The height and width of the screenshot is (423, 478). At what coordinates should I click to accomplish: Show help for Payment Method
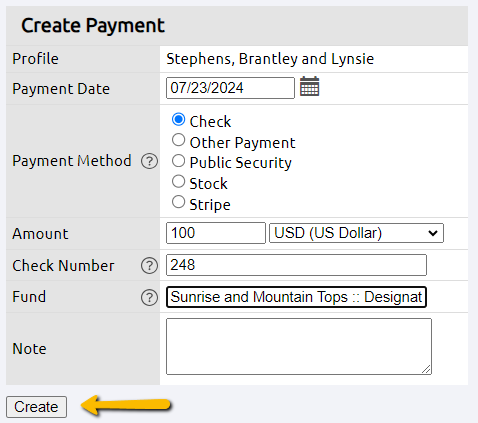(149, 161)
